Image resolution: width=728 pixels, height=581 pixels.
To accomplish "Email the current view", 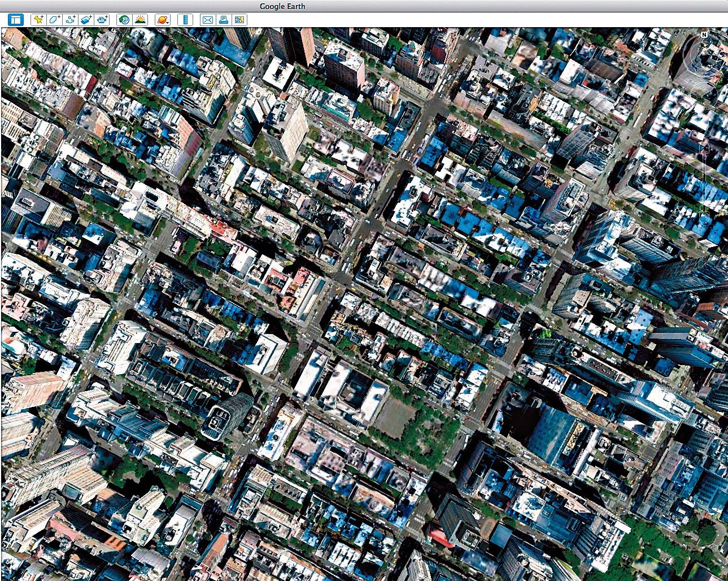I will (x=208, y=20).
